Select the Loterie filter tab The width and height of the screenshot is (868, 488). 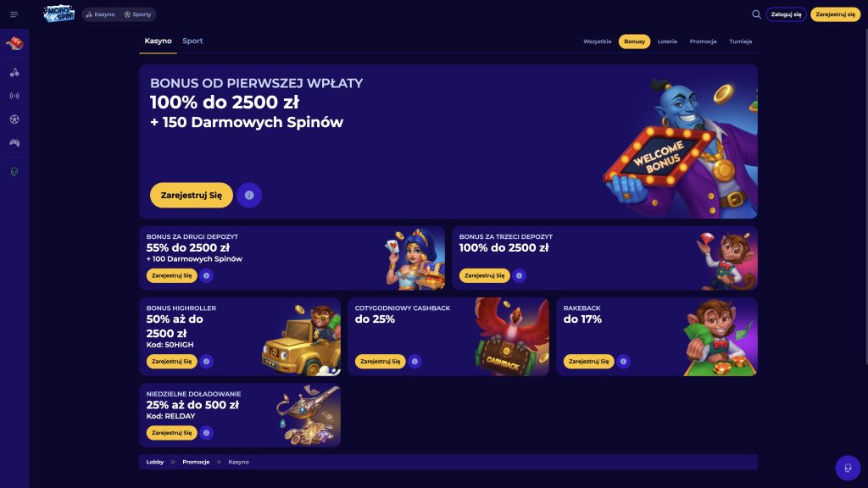pyautogui.click(x=667, y=42)
